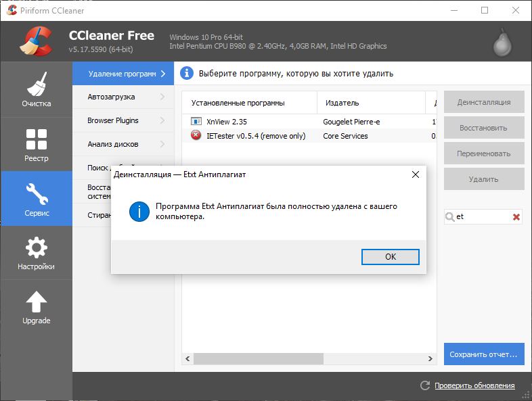
Task: Open the Автозагрузка startup tab
Action: tap(123, 97)
